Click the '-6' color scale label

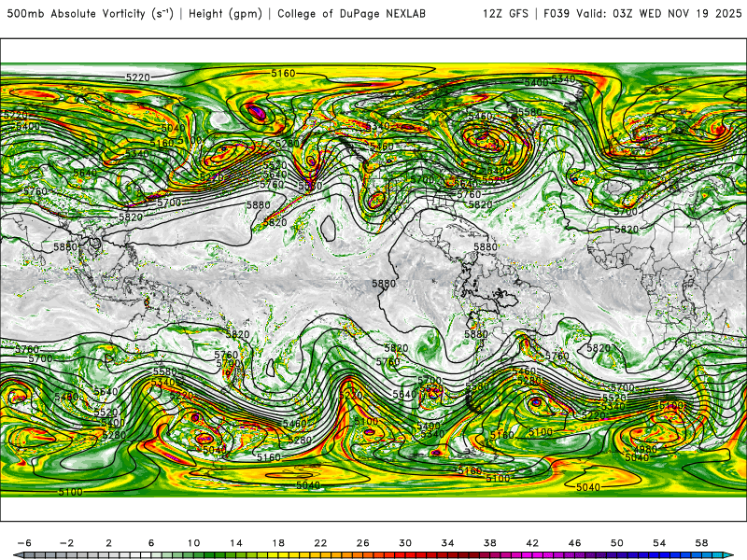(24, 543)
